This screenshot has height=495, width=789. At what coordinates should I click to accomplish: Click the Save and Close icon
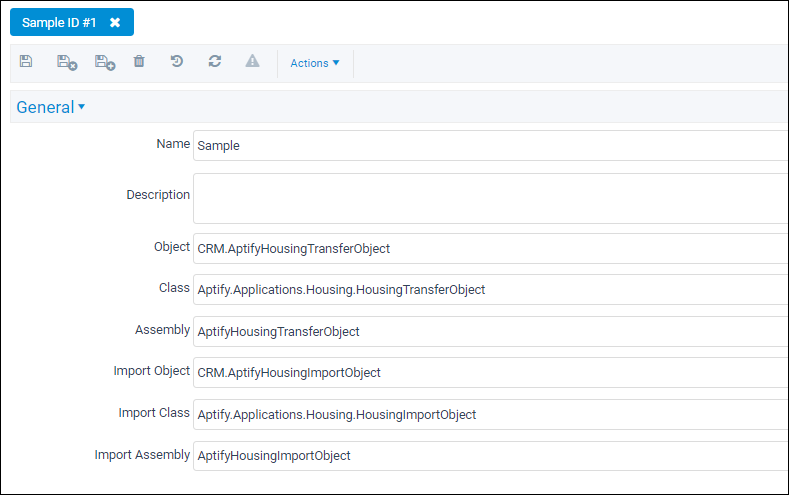click(67, 62)
